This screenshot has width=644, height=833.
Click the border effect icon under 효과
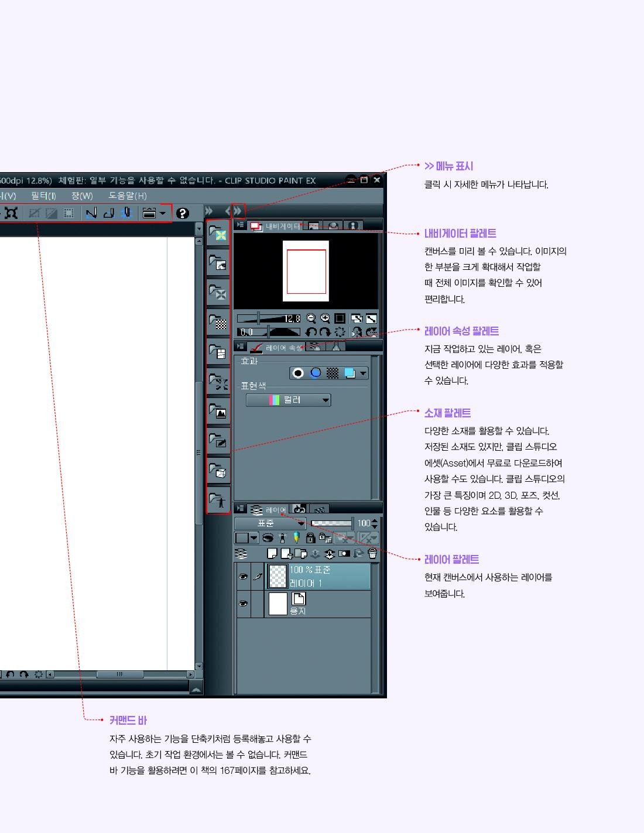tap(299, 373)
